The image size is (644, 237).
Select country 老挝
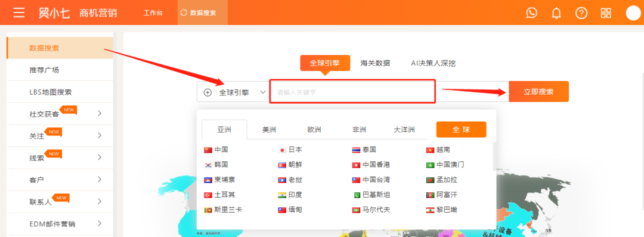click(x=290, y=180)
